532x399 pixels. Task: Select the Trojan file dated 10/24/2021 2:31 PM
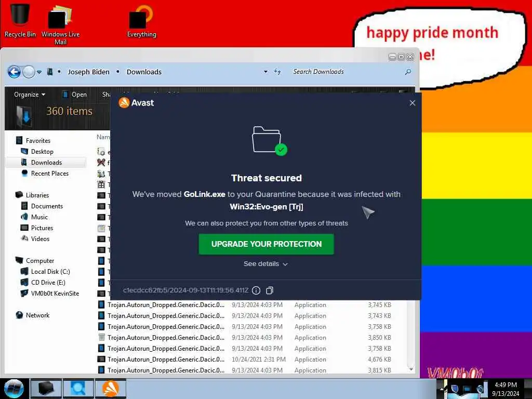point(244,360)
